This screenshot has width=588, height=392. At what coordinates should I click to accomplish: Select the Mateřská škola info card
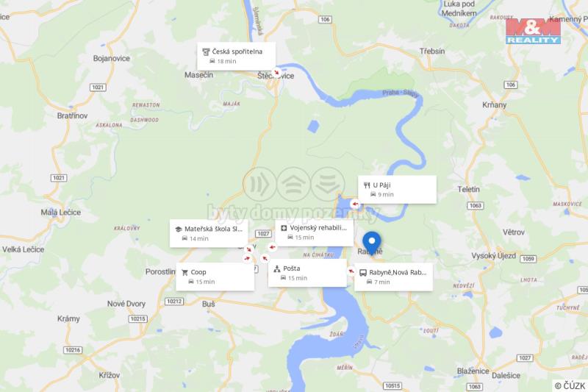[209, 233]
